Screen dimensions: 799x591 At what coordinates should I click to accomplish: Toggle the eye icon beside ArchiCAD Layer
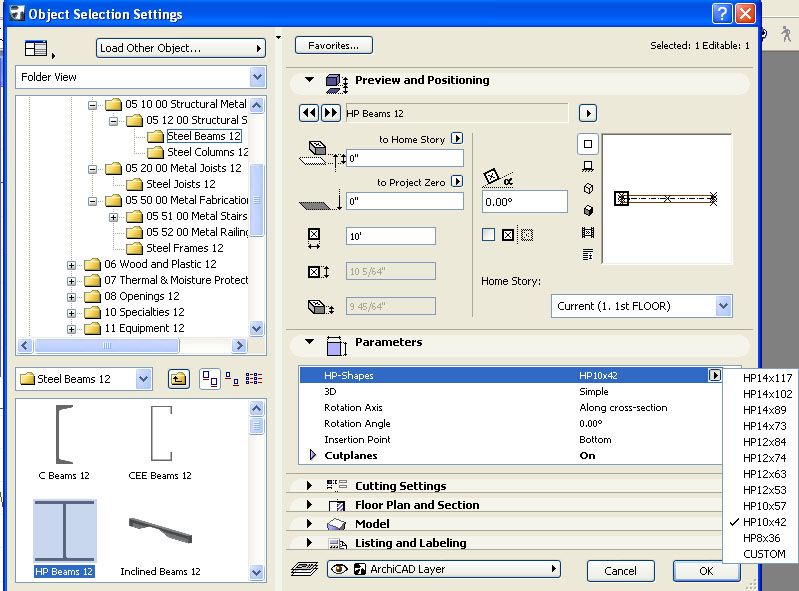[340, 570]
